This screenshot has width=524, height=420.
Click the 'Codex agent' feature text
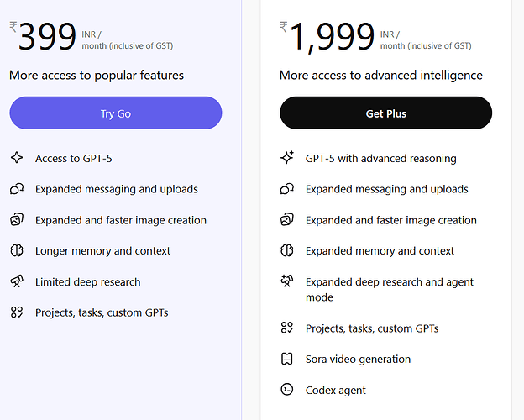pos(335,390)
